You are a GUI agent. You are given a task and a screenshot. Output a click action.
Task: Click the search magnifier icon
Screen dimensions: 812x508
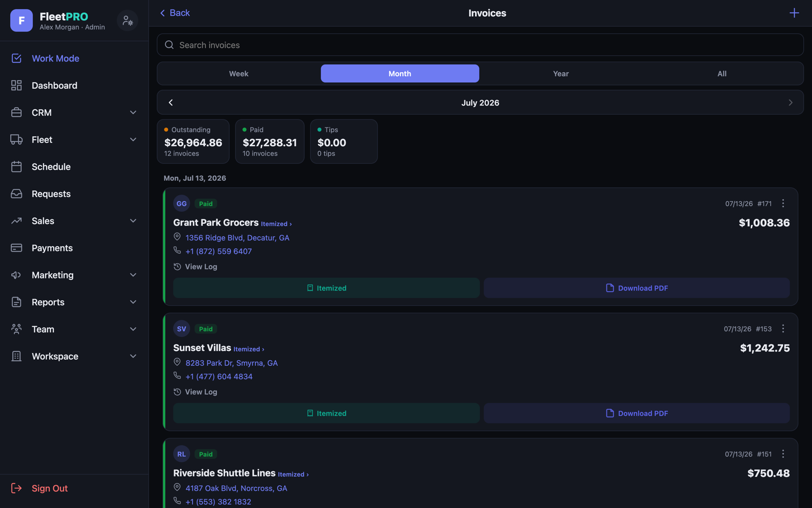pyautogui.click(x=170, y=45)
